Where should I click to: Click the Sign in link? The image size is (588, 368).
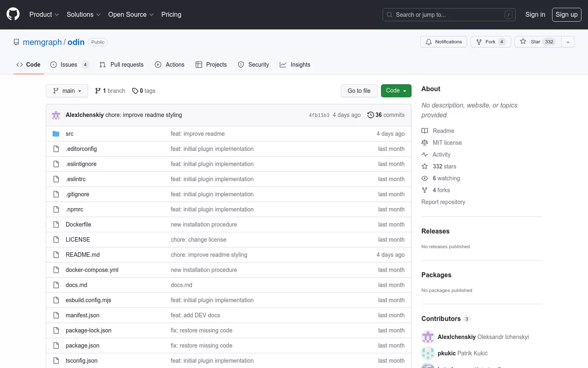[535, 14]
